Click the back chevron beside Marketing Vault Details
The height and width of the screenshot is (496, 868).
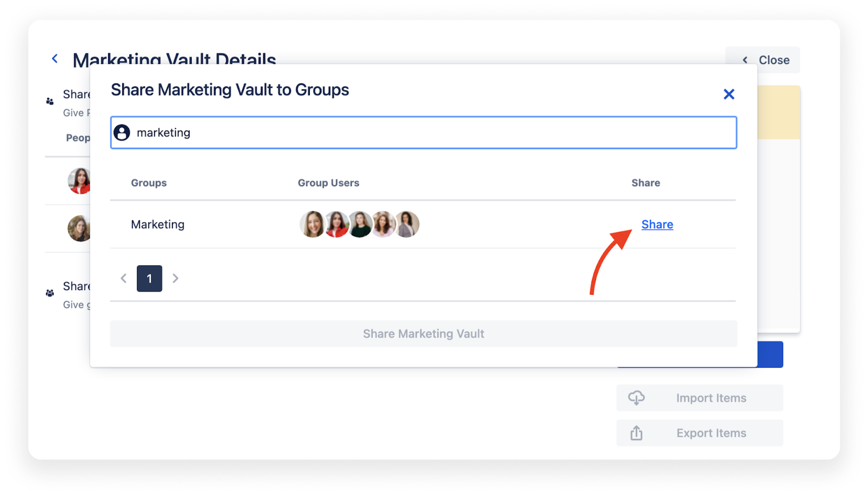coord(55,58)
